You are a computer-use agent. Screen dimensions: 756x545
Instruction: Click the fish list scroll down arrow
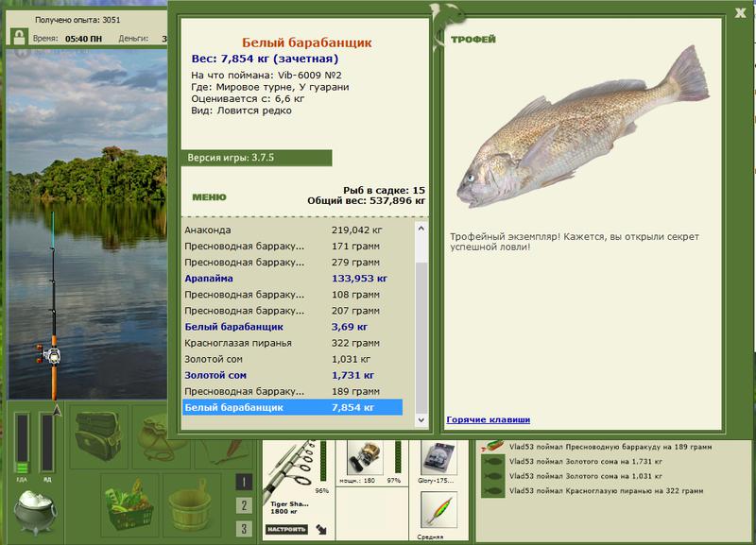[x=421, y=419]
